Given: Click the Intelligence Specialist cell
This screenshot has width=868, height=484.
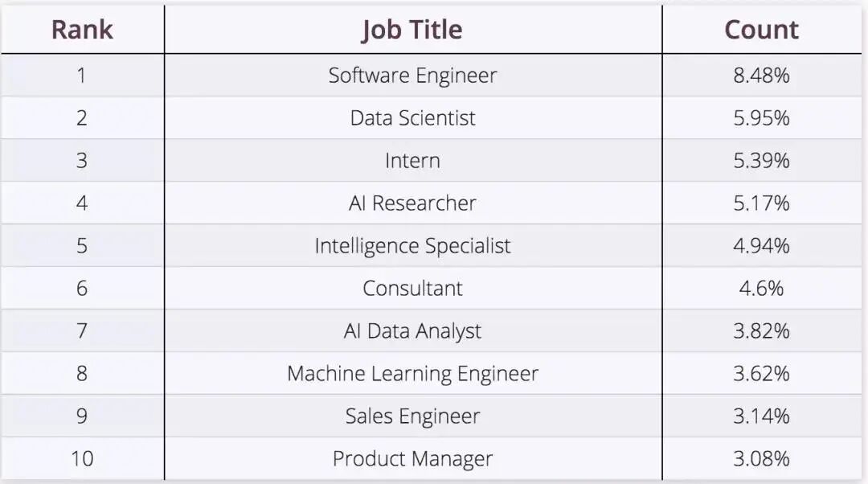Looking at the screenshot, I should (x=412, y=246).
